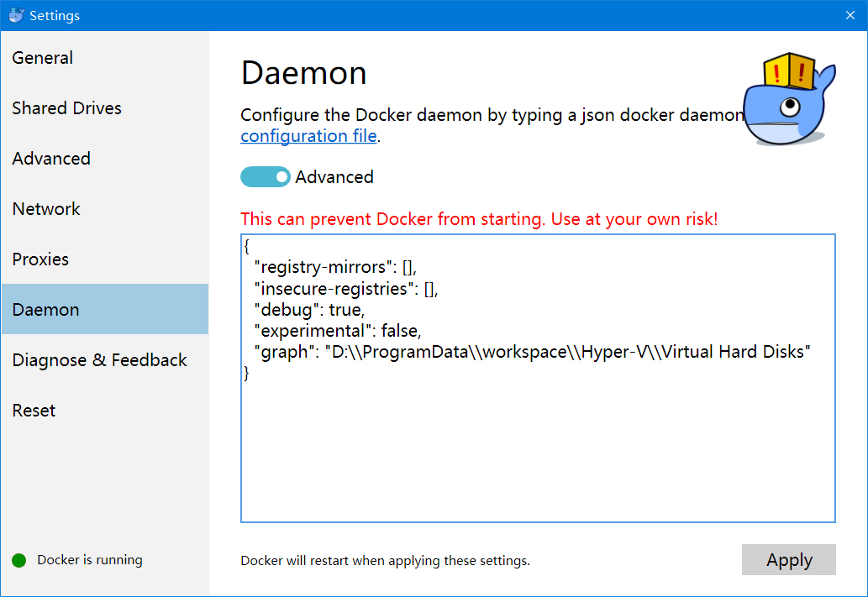Place cursor on the "debug": true line
Image resolution: width=868 pixels, height=597 pixels.
[x=309, y=310]
